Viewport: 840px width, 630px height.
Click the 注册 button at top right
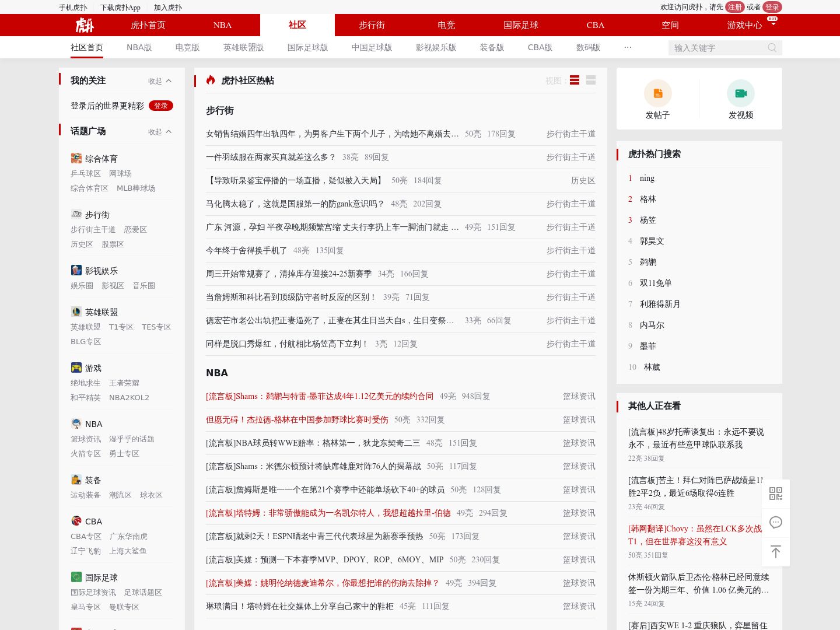[735, 7]
